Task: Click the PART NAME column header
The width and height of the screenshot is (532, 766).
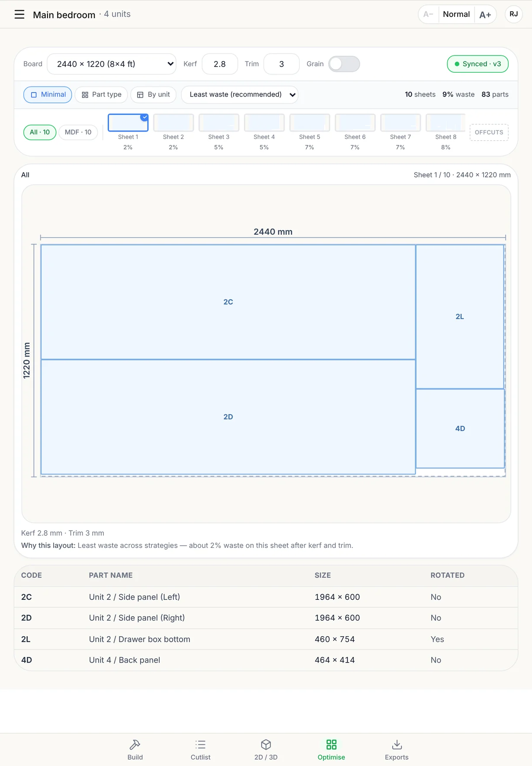Action: tap(111, 576)
